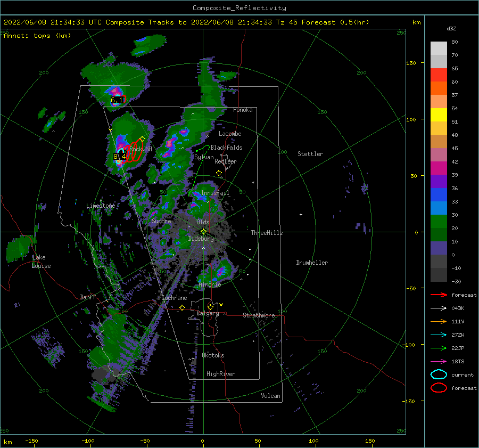This screenshot has height=448, width=479.
Task: Click the RedDeer city label
Action: 226,161
